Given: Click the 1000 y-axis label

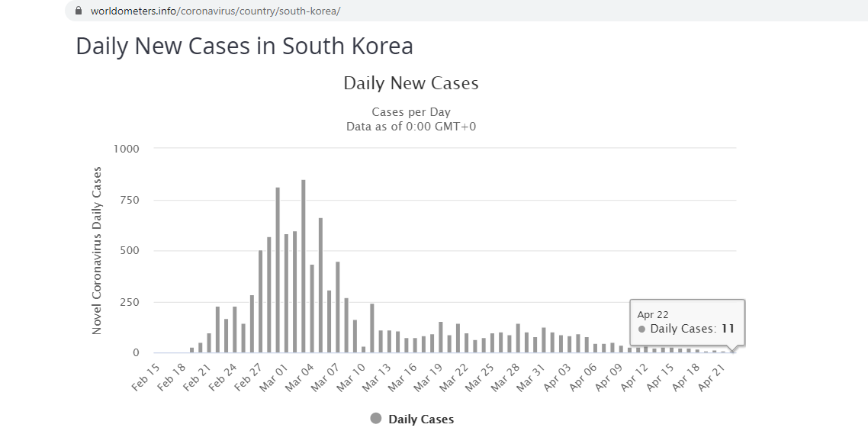Looking at the screenshot, I should tap(125, 149).
